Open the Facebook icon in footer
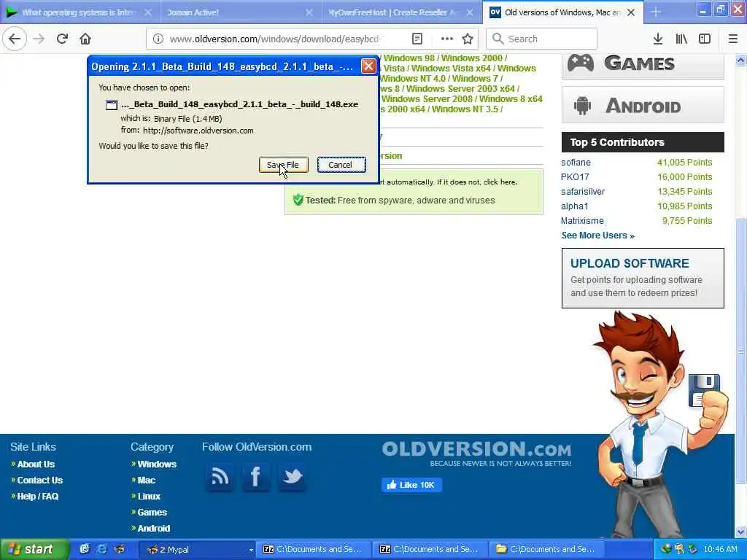The height and width of the screenshot is (560, 747). 256,477
